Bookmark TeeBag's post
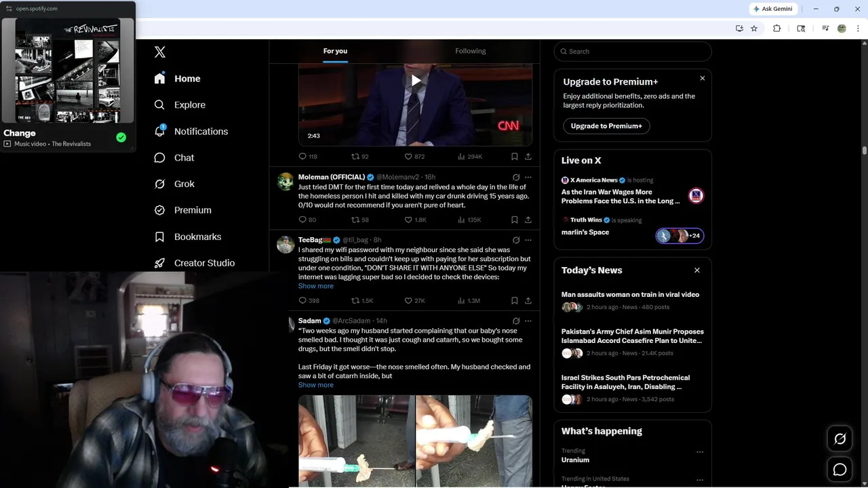The width and height of the screenshot is (868, 488). point(515,300)
